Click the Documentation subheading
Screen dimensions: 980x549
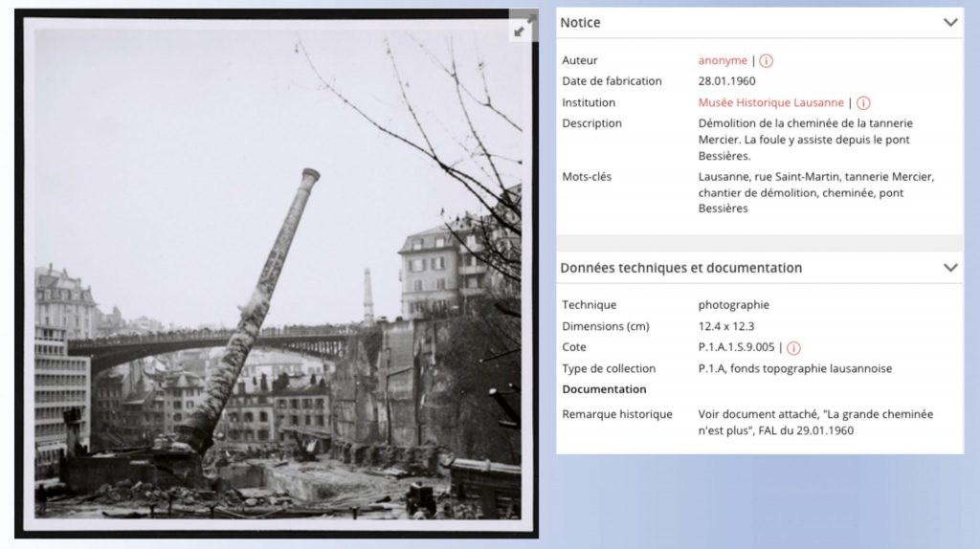coord(604,389)
